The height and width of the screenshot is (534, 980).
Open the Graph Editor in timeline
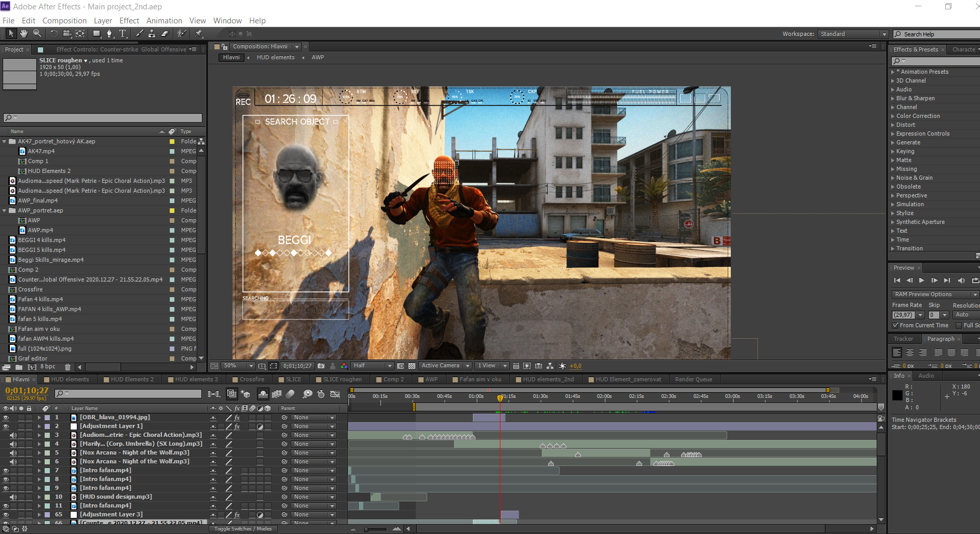pyautogui.click(x=335, y=394)
